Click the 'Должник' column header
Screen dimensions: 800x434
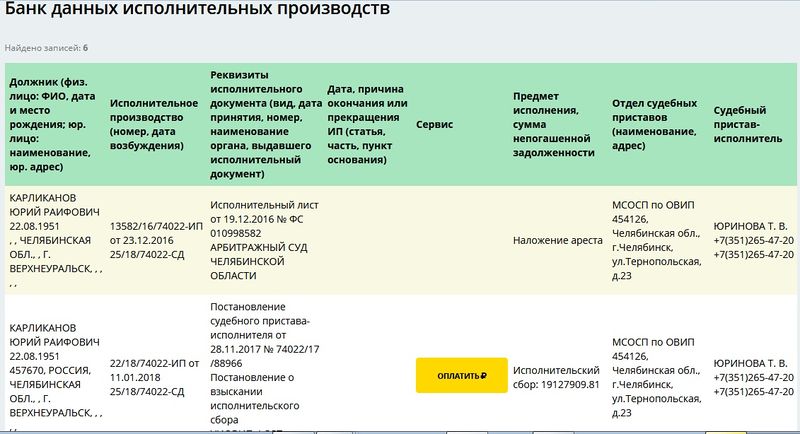pyautogui.click(x=54, y=124)
